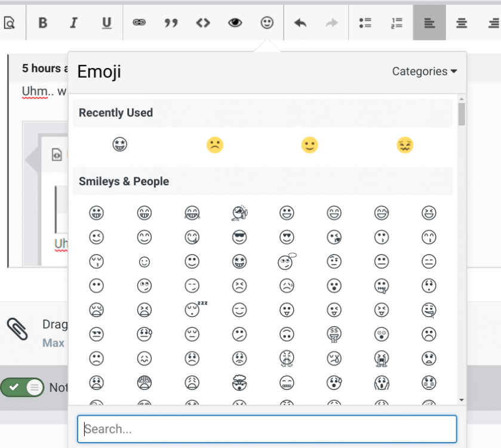Image resolution: width=501 pixels, height=448 pixels.
Task: Insert code with the code icon
Action: click(x=203, y=23)
